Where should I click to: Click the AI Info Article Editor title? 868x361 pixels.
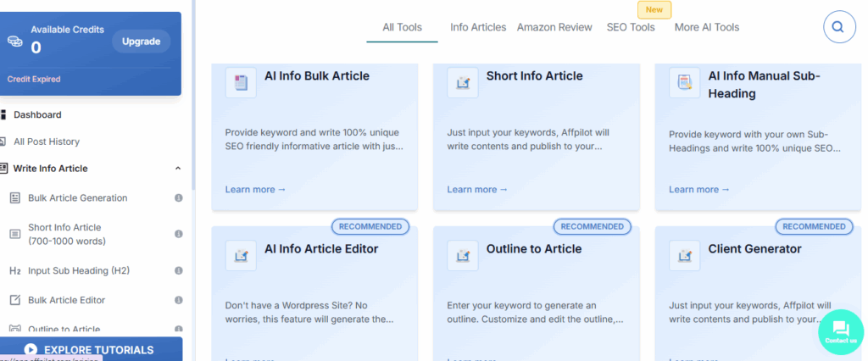pos(321,248)
